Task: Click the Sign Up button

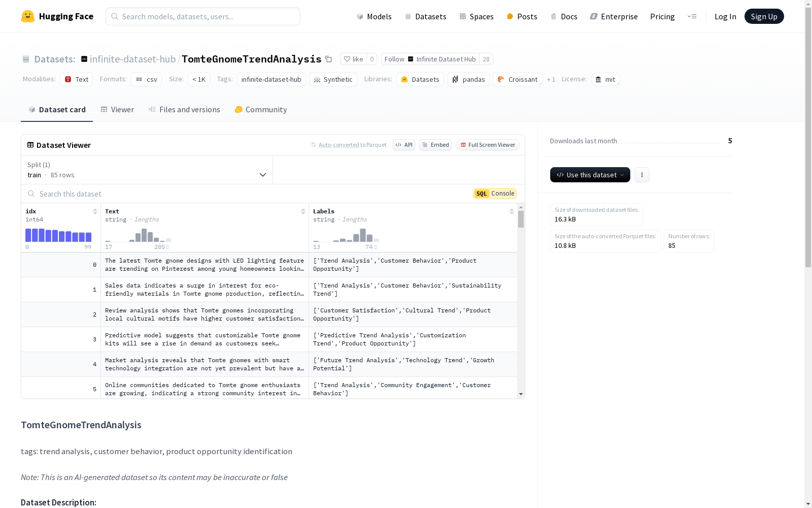Action: pyautogui.click(x=764, y=16)
